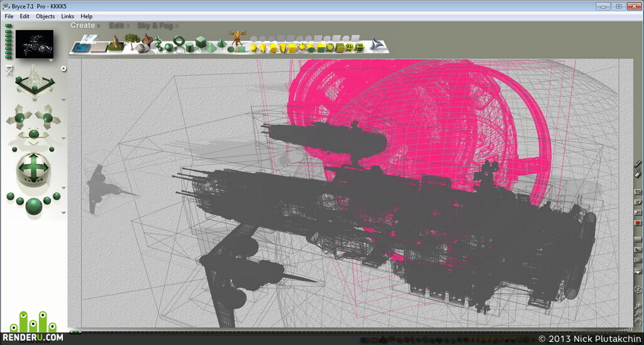644x345 pixels.
Task: Expand the view control options triangle
Action: tap(64, 100)
